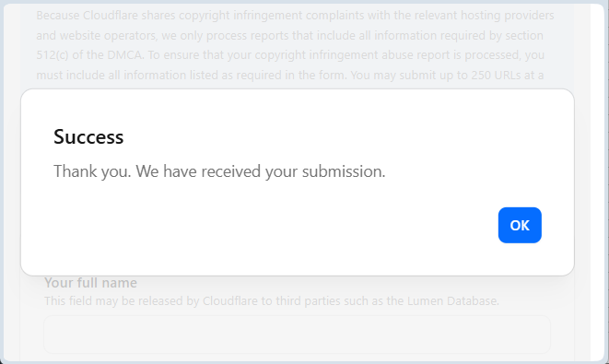Viewport: 609px width, 364px height.
Task: Click the 'We have received your submission' message
Action: pos(219,171)
